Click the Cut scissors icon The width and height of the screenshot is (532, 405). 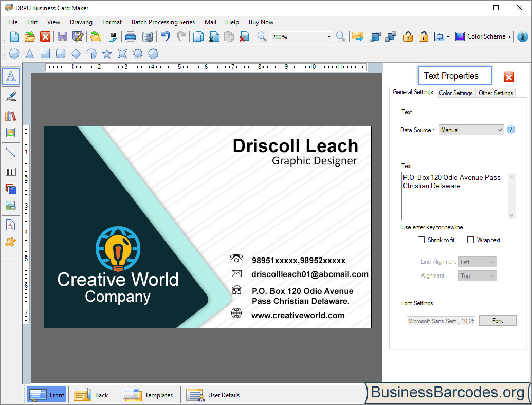click(214, 36)
